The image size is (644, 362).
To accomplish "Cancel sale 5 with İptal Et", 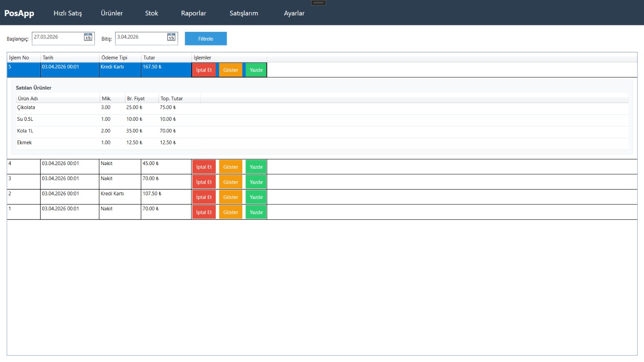I will 204,70.
